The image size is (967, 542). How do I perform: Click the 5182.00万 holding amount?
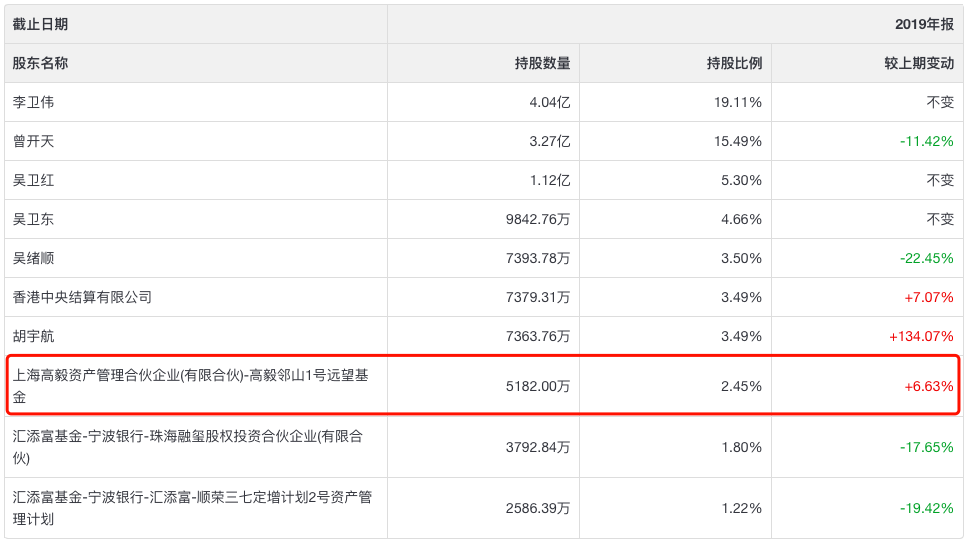coord(538,386)
